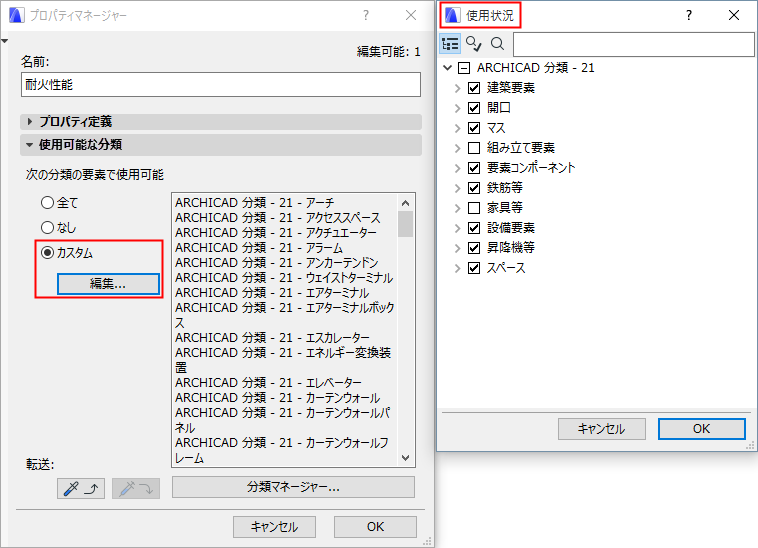Expand the 建築要素 tree node

coord(457,88)
